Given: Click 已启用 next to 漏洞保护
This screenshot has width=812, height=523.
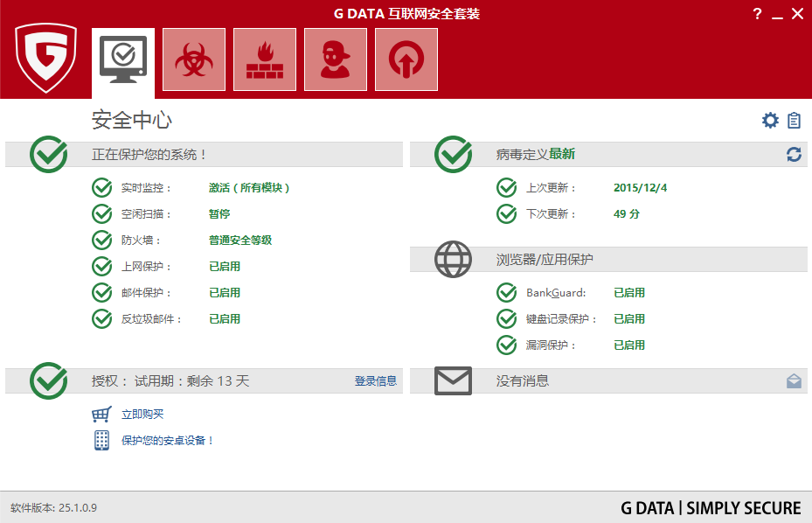Looking at the screenshot, I should coord(629,345).
